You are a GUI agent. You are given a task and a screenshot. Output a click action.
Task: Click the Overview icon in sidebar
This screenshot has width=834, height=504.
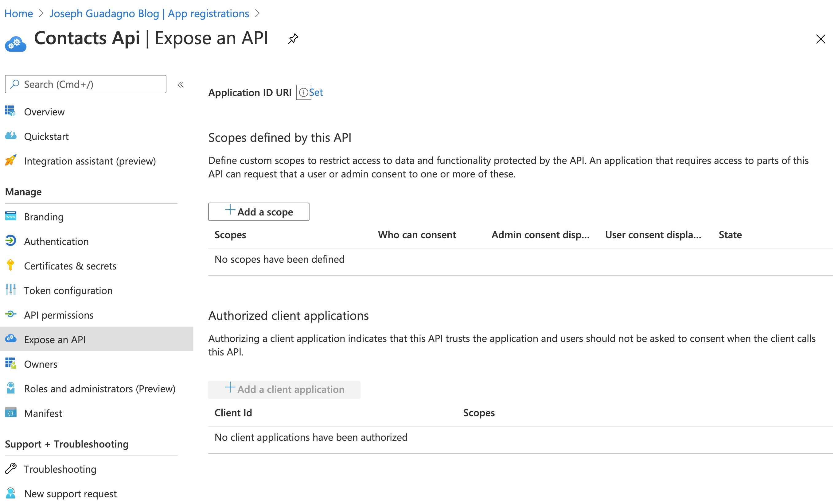click(10, 111)
